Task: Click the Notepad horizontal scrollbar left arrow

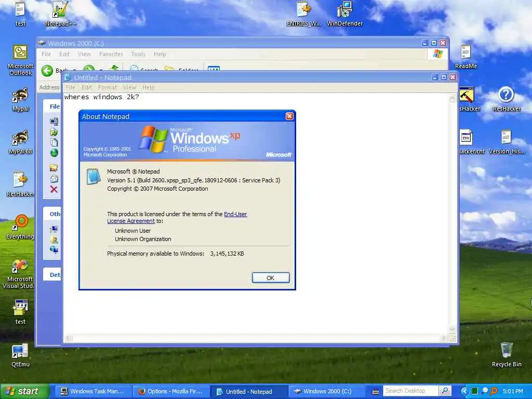Action: coord(69,338)
